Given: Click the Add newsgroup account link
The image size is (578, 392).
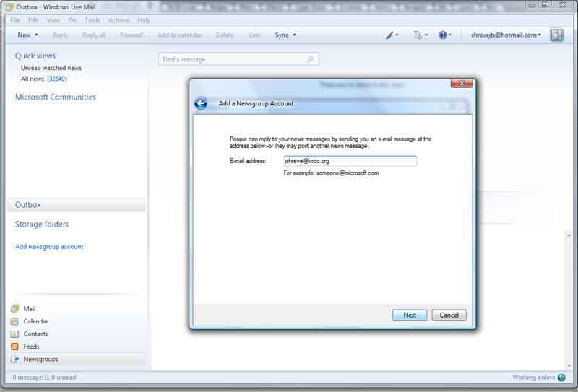Looking at the screenshot, I should [x=49, y=246].
